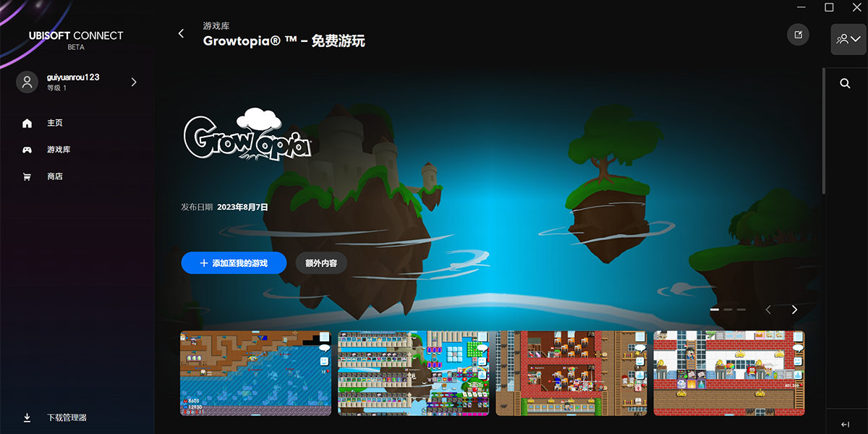Click the gamepad icon in the sidebar
This screenshot has width=868, height=434.
27,150
